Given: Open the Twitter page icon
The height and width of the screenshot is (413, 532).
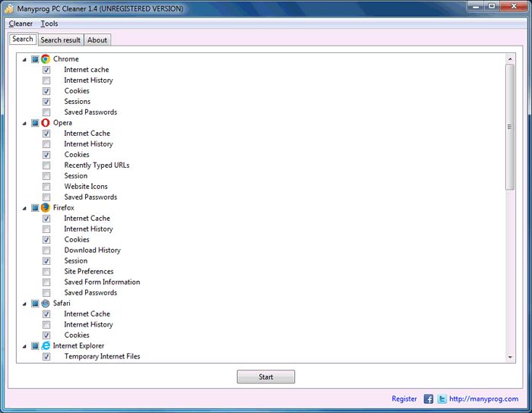Looking at the screenshot, I should click(x=442, y=399).
